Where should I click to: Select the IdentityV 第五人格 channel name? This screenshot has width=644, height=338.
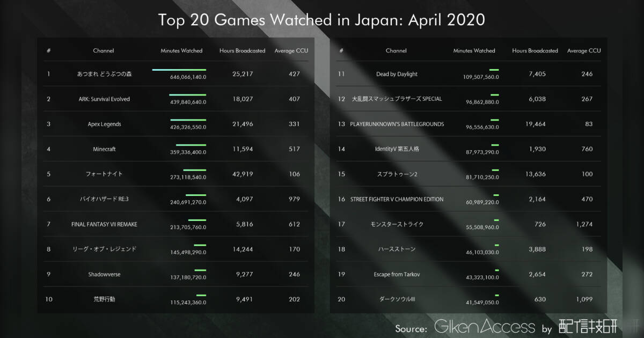(396, 149)
